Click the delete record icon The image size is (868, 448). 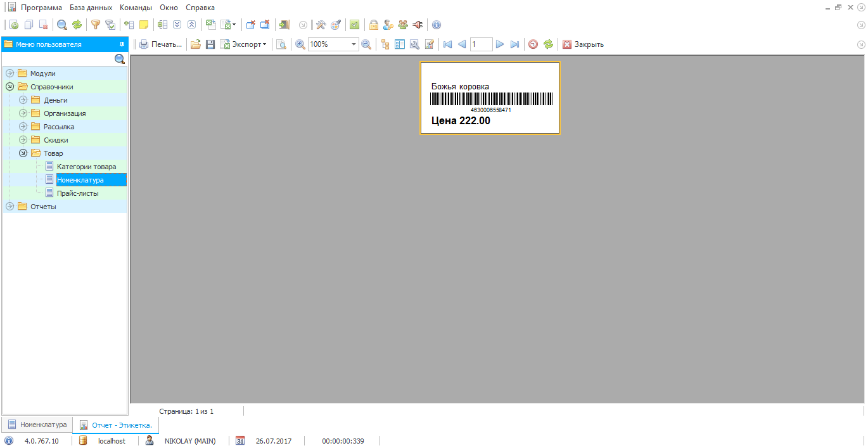point(43,25)
